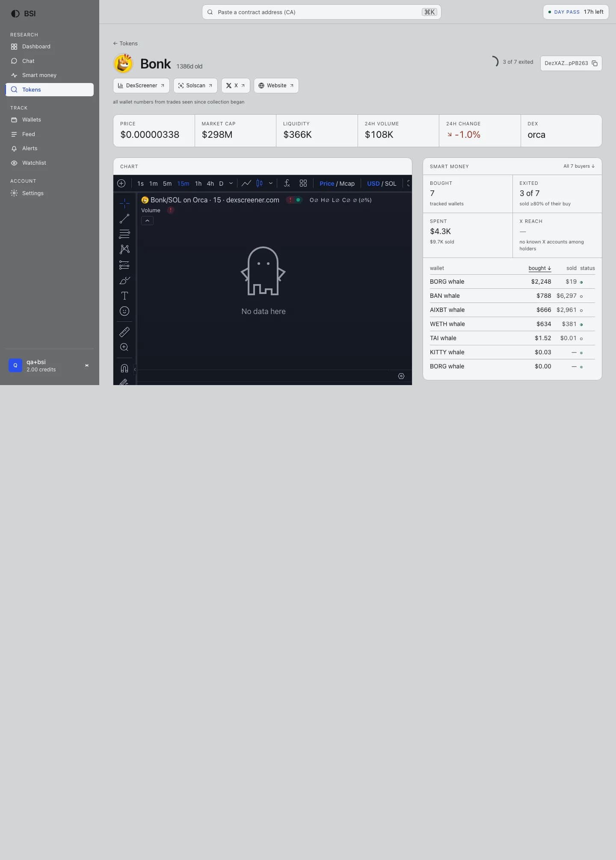The width and height of the screenshot is (616, 860).
Task: Collapse the Volume indicator legend
Action: pyautogui.click(x=147, y=221)
